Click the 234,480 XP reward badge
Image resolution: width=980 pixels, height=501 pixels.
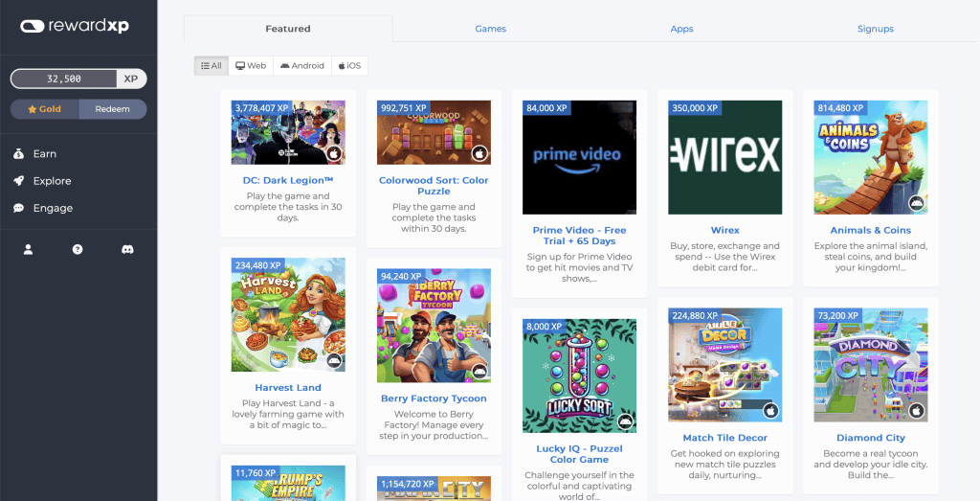tap(258, 265)
